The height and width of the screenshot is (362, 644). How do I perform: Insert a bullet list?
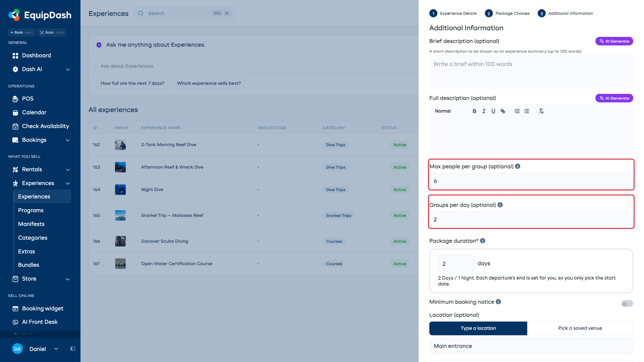pos(527,111)
